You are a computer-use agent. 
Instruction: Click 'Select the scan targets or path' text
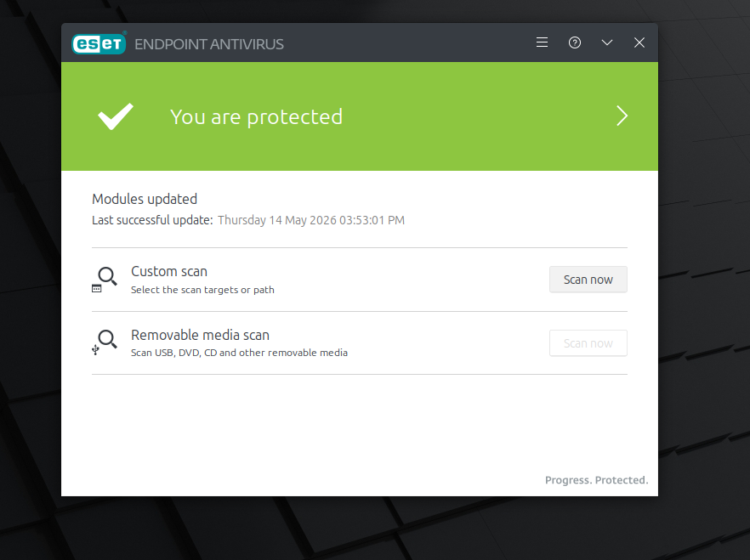click(x=202, y=290)
